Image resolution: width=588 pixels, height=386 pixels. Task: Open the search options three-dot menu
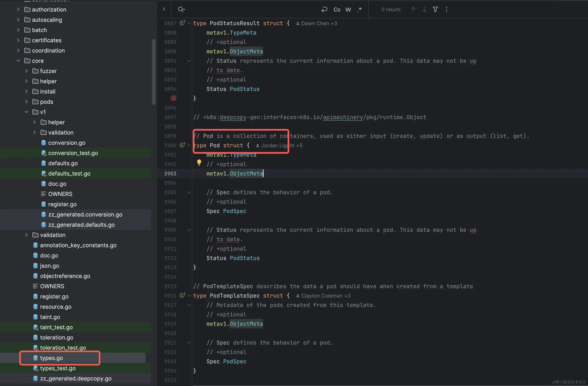(446, 9)
